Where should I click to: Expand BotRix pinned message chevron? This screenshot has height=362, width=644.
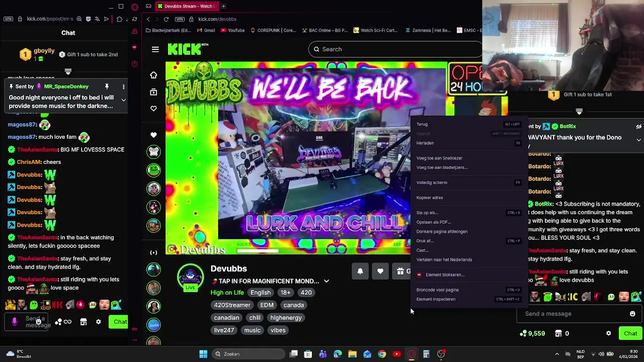click(x=638, y=140)
